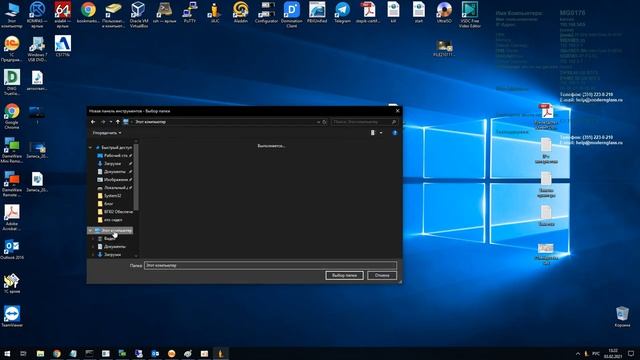
Task: Select the pinned Документы in quick access
Action: click(x=114, y=171)
